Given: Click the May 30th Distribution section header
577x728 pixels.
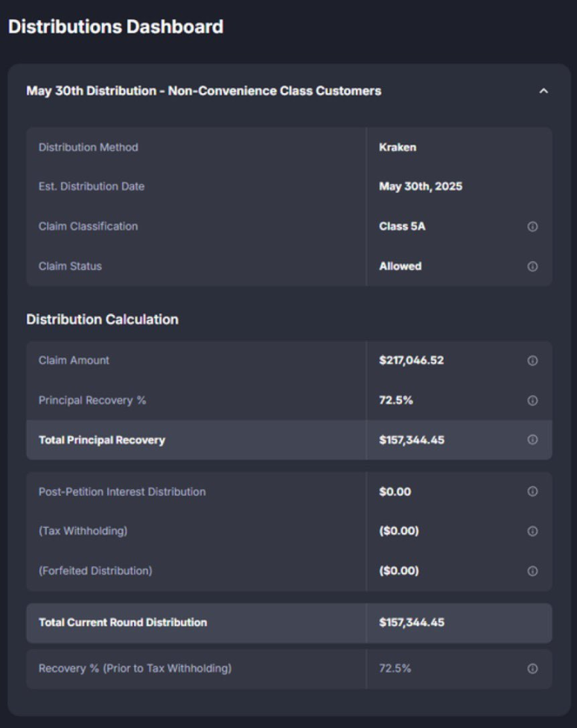Looking at the screenshot, I should tap(203, 91).
